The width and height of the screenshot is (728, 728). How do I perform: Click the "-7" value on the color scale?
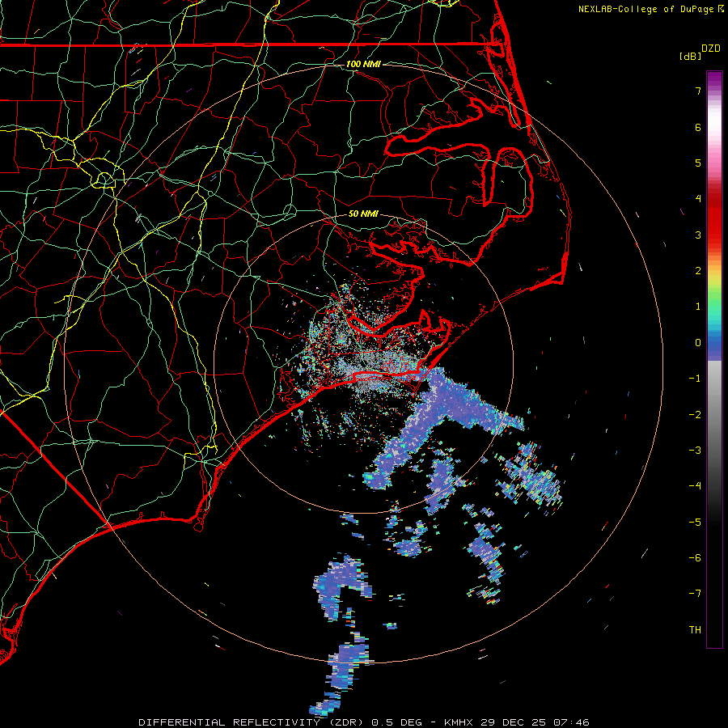point(695,594)
